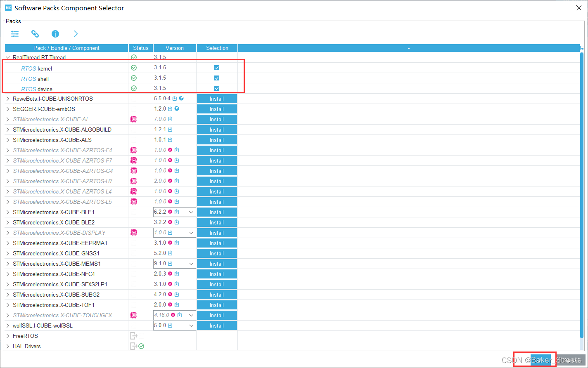Click the pink chip icon for X-CUBE-DISPLAY
The width and height of the screenshot is (588, 368).
134,233
